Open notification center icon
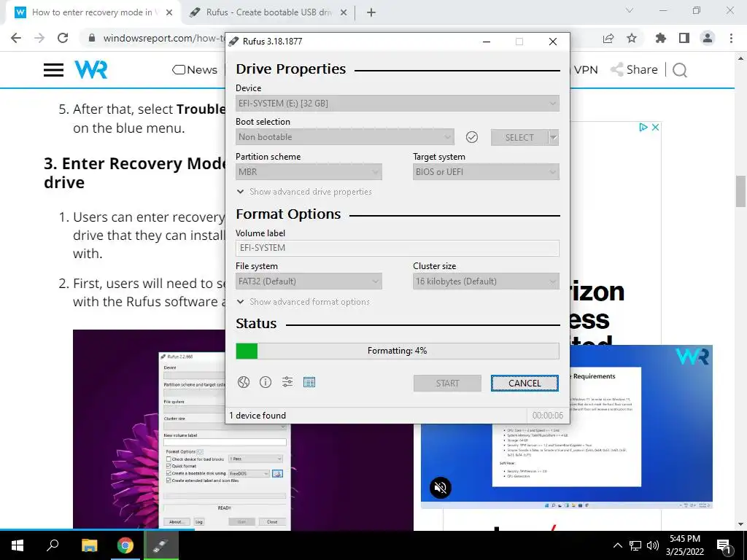747x560 pixels. (724, 546)
